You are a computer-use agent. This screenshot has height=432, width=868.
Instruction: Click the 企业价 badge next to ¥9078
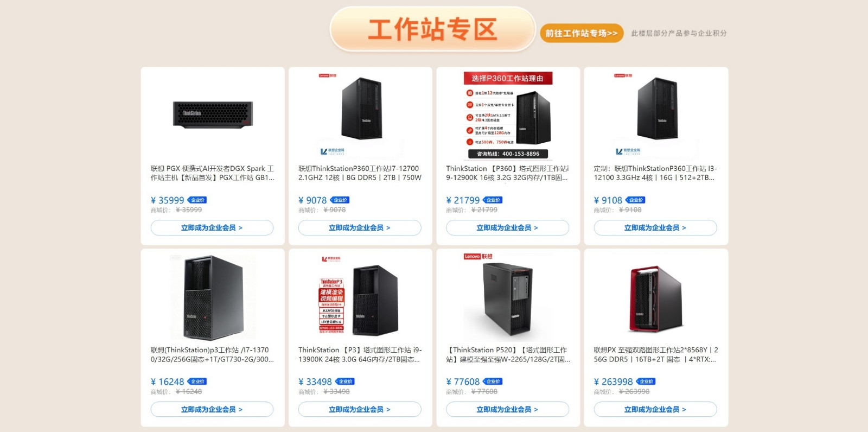[340, 200]
